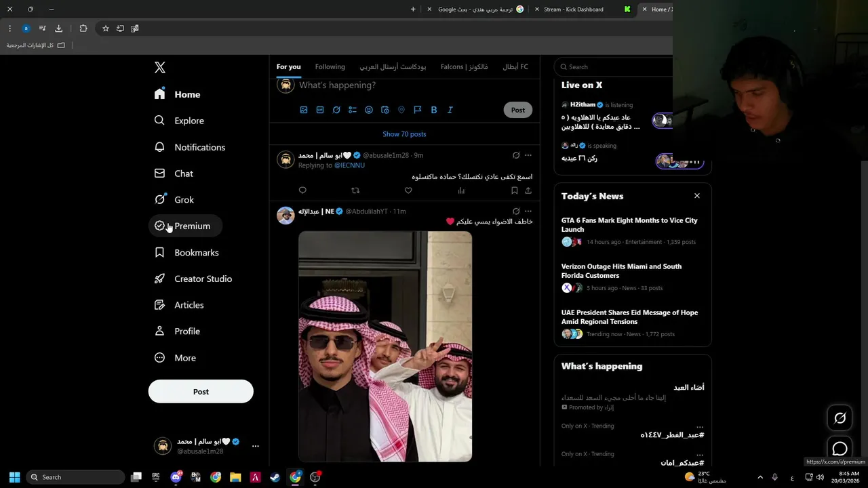Repost the @abusale1m28 post
868x488 pixels.
355,190
